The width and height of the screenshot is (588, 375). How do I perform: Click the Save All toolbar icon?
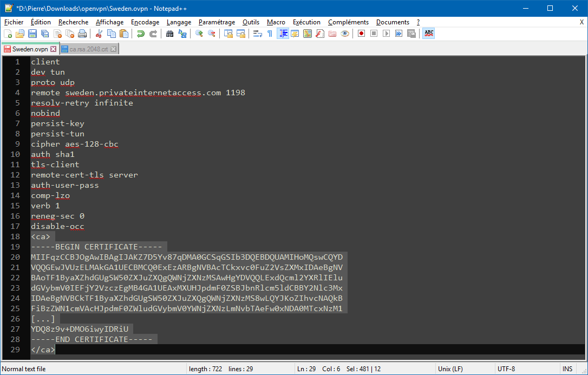tap(45, 34)
